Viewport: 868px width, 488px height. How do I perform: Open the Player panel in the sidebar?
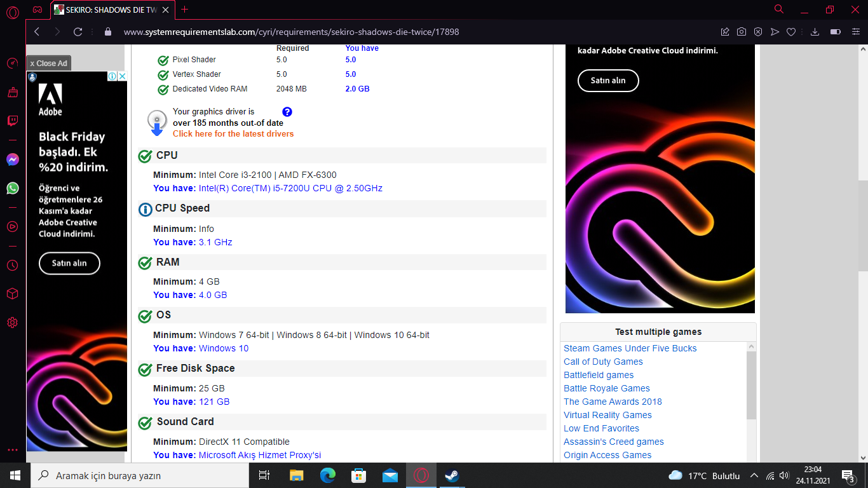(x=13, y=226)
